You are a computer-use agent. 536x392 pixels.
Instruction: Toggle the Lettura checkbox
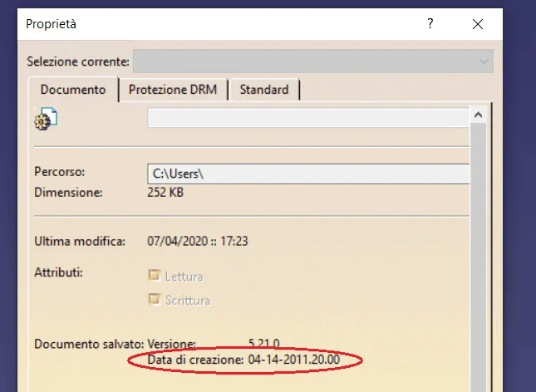(x=153, y=276)
